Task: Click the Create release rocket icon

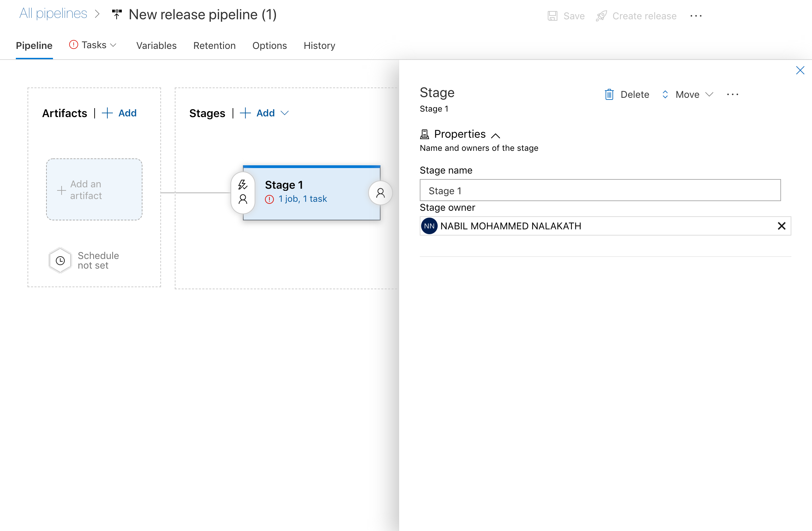Action: coord(601,15)
